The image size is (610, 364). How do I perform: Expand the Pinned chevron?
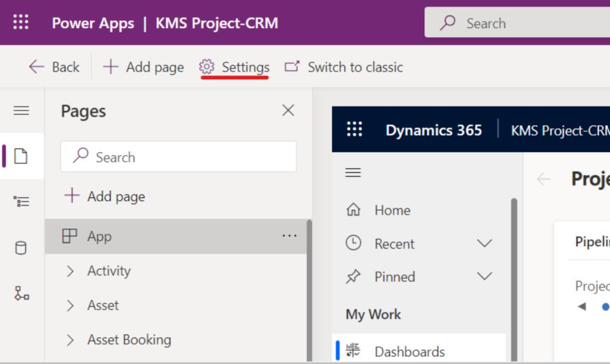[484, 276]
